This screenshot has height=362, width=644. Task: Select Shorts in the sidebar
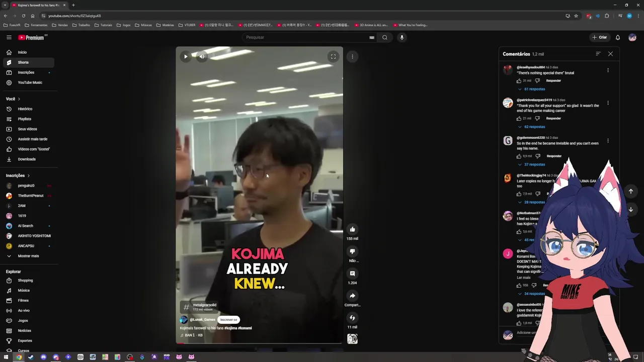(x=28, y=62)
